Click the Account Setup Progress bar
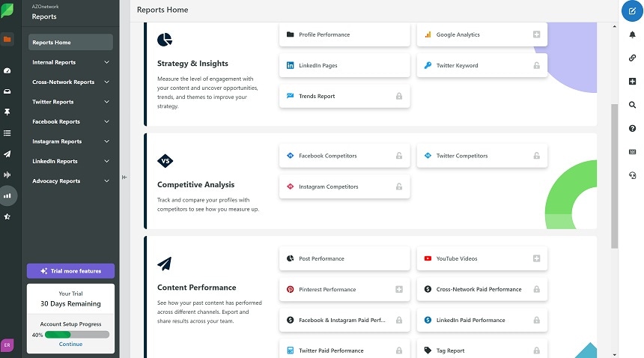 pos(77,335)
